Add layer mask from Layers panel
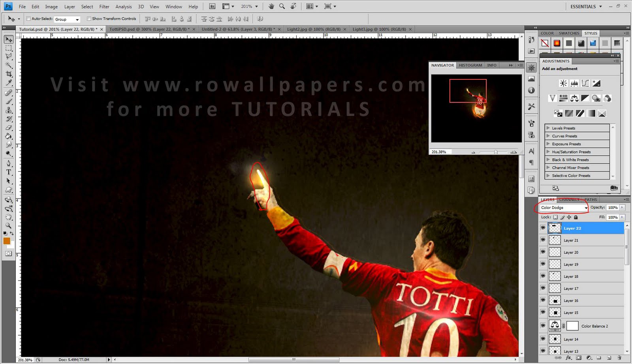The height and width of the screenshot is (364, 632). [579, 358]
